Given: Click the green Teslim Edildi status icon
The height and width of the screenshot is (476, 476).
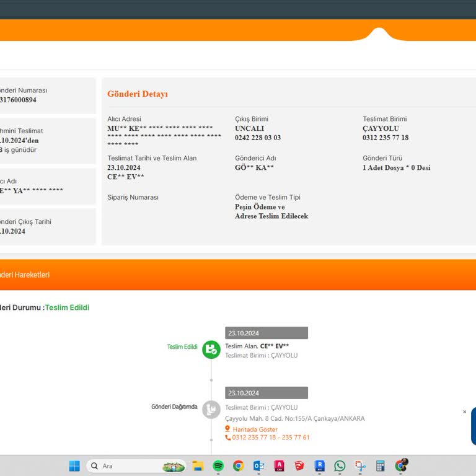Looking at the screenshot, I should (211, 350).
